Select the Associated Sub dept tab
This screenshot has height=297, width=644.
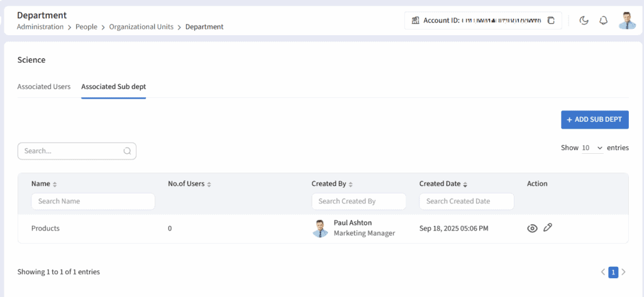113,87
